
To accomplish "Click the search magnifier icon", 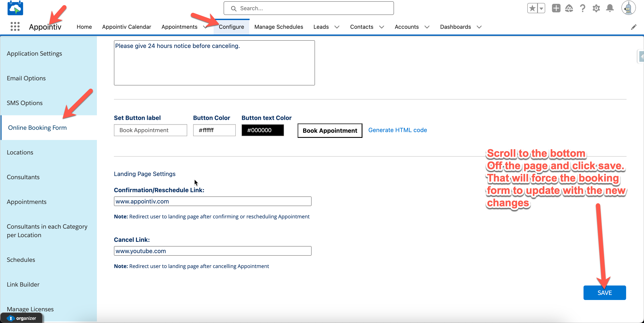I will coord(233,9).
